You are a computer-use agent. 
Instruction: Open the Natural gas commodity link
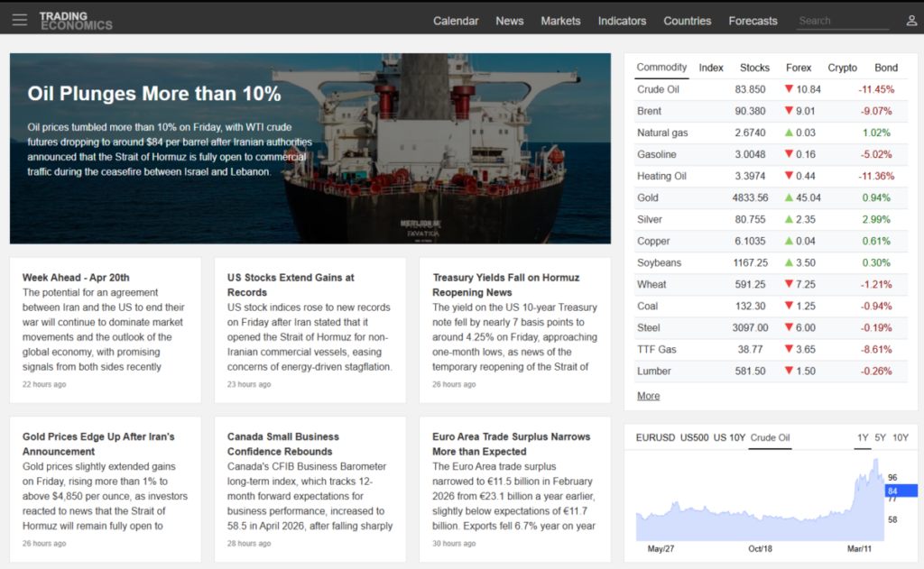[662, 133]
